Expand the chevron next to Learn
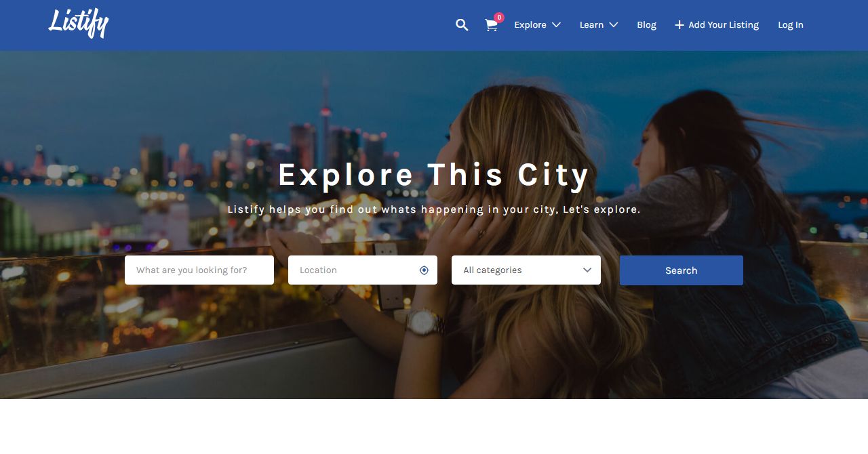The height and width of the screenshot is (454, 868). (614, 25)
